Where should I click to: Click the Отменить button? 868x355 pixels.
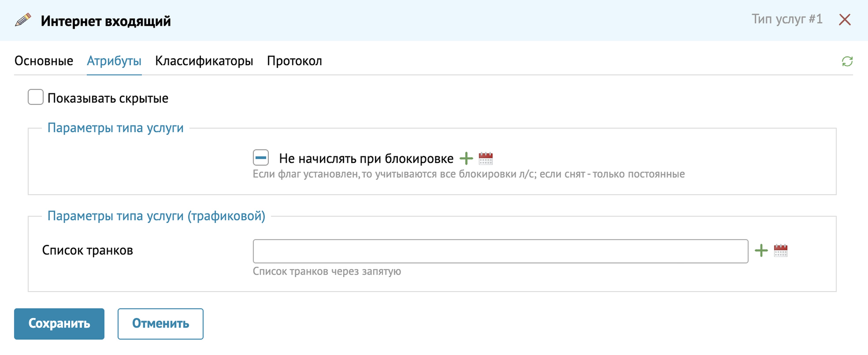pos(160,324)
